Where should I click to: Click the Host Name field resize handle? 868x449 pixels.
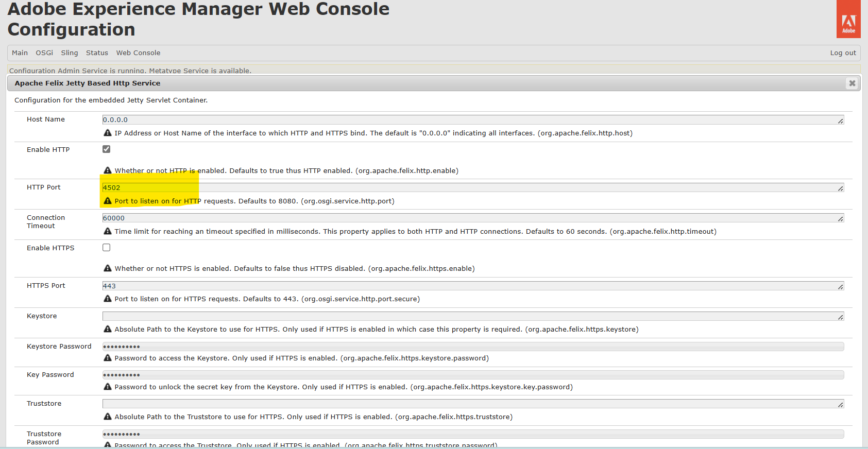point(840,121)
